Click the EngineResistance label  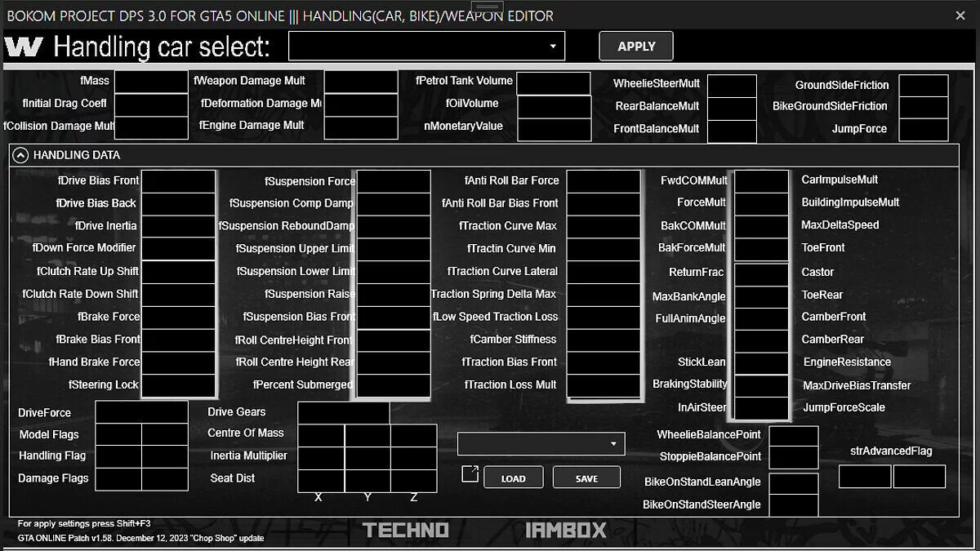point(847,362)
